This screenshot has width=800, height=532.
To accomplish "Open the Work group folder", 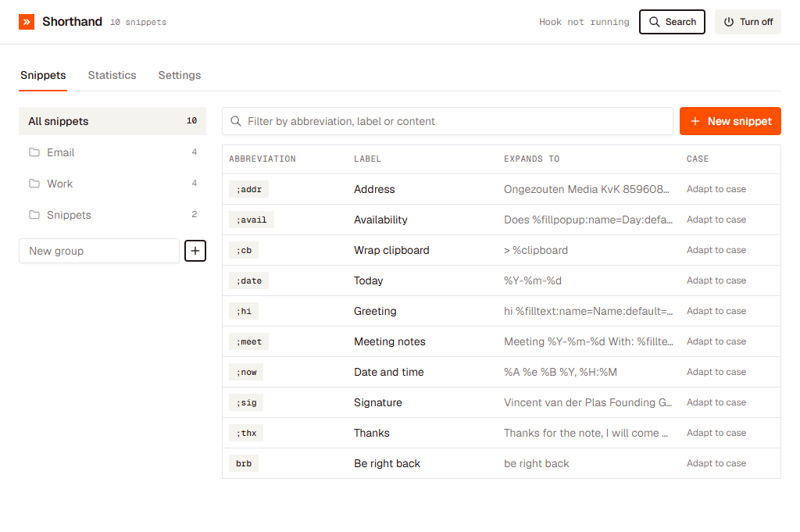I will pyautogui.click(x=112, y=184).
